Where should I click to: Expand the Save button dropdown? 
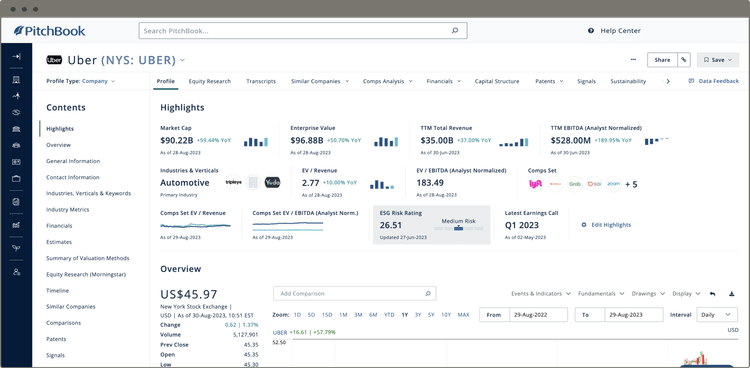tap(718, 60)
